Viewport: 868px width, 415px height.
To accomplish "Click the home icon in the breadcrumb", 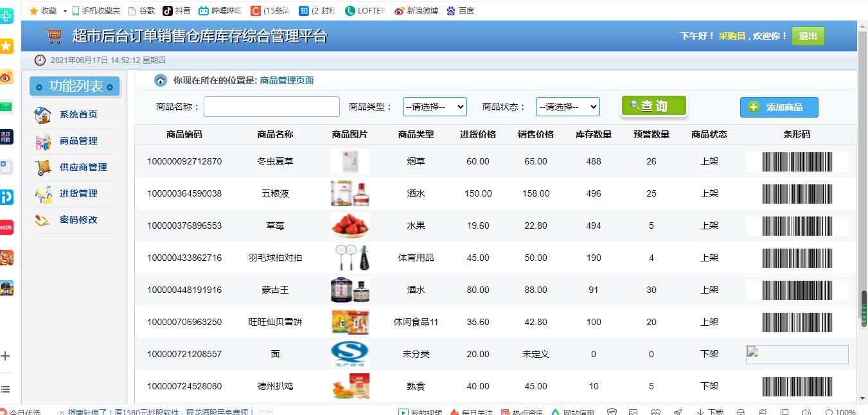I will click(161, 81).
